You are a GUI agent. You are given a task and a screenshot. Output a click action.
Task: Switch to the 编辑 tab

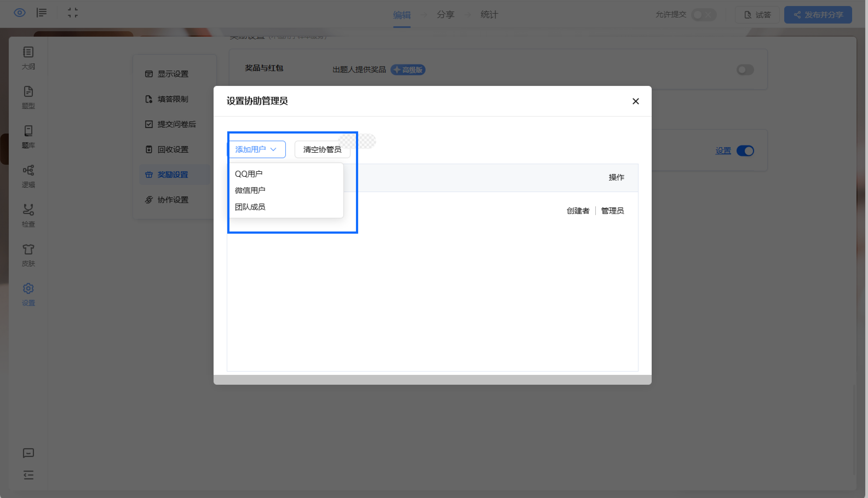[x=401, y=15]
